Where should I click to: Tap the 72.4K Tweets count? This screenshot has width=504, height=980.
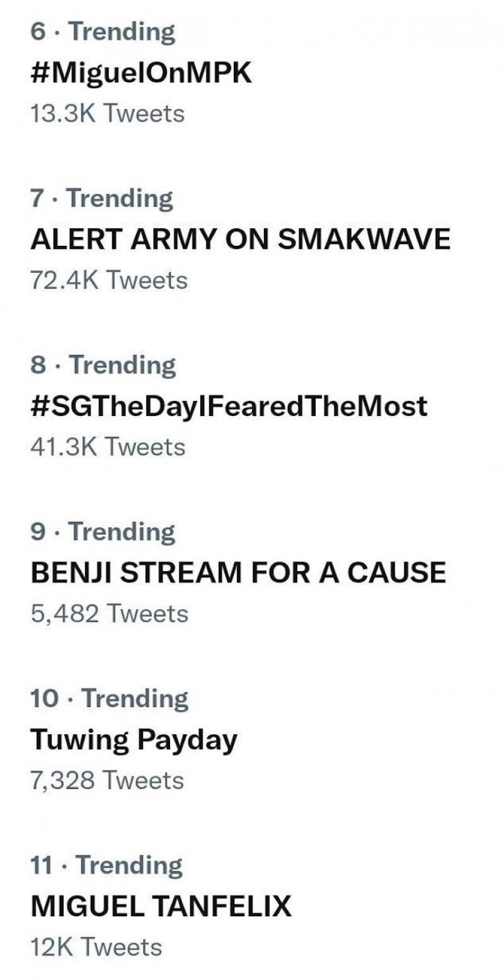coord(108,280)
